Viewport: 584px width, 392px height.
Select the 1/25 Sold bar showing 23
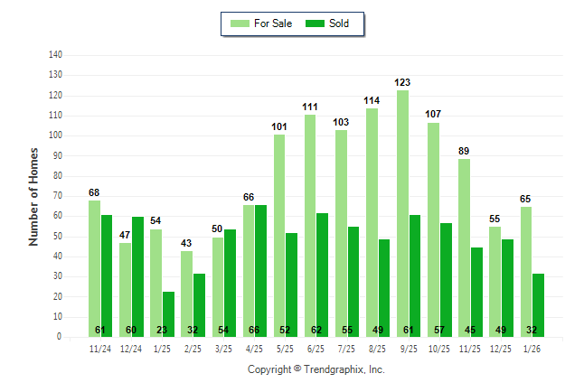168,313
